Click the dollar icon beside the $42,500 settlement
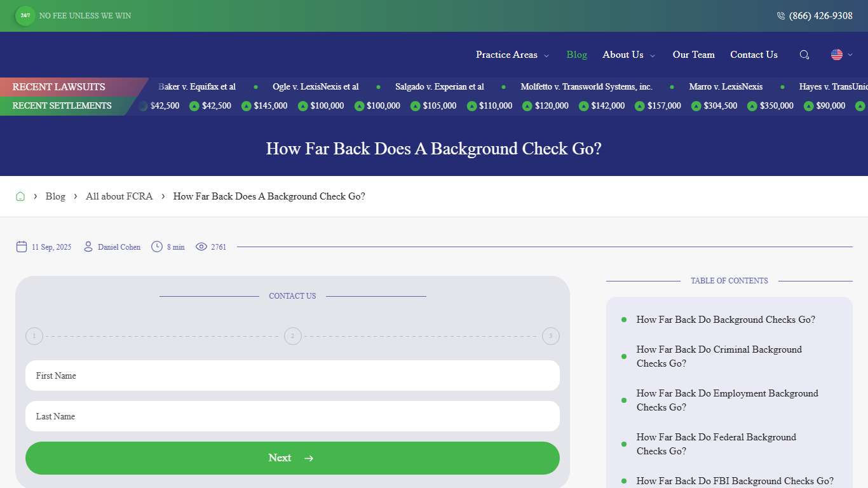The image size is (868, 488). 194,106
